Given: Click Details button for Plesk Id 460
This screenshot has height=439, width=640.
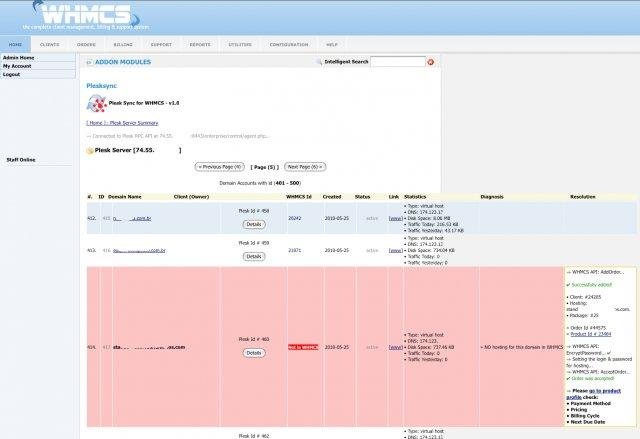Looking at the screenshot, I should tap(254, 353).
